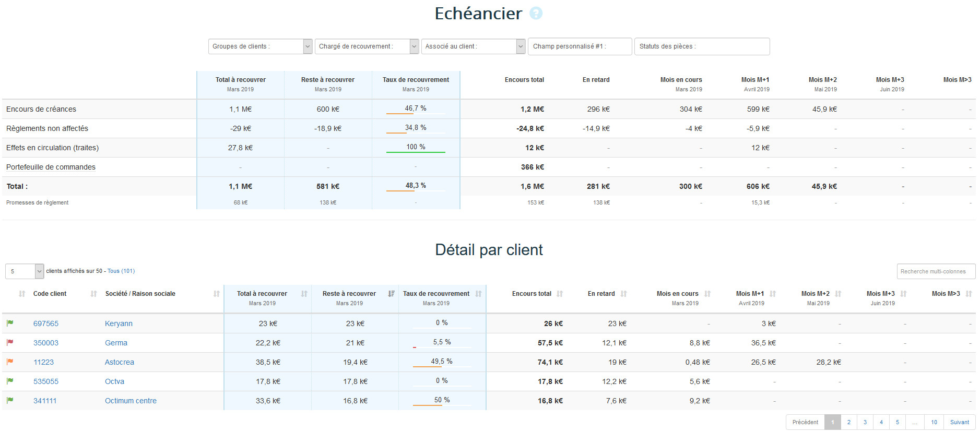The image size is (980, 432).
Task: Jump to page 10 in pagination
Action: 934,422
